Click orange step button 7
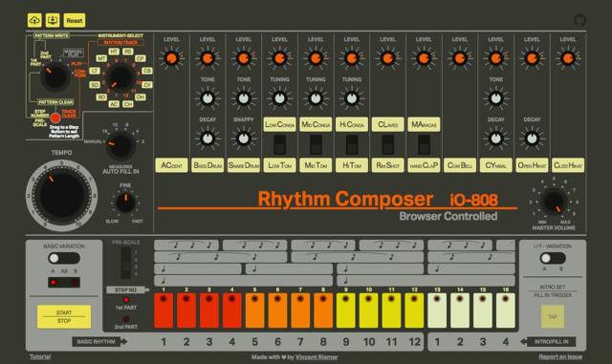The width and height of the screenshot is (612, 364). coord(300,310)
